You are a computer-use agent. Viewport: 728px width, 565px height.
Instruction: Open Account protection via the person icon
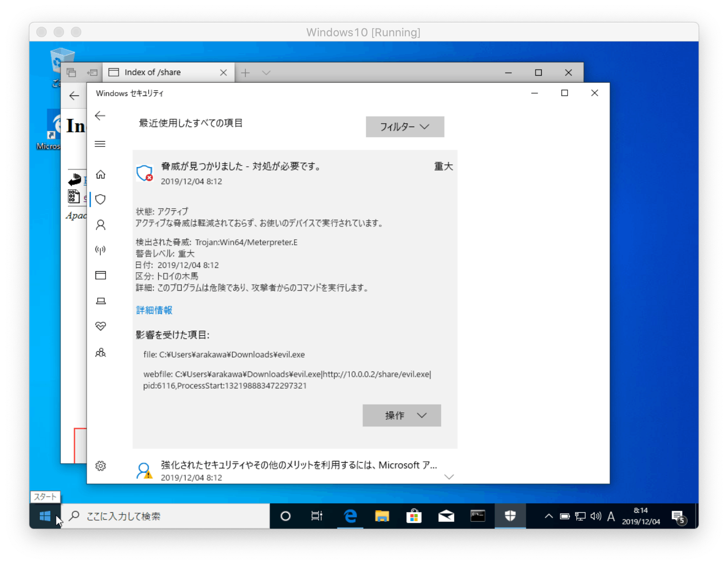[x=101, y=225]
